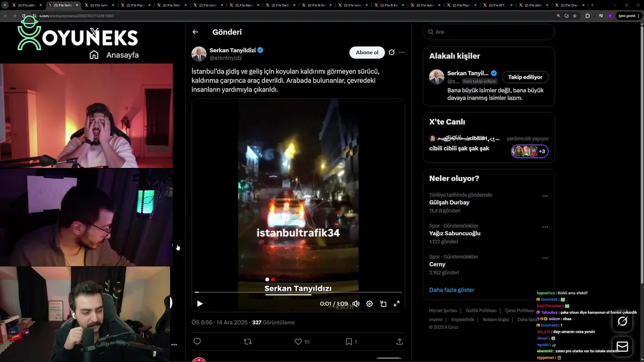Expand trends with Daha fazla göster
Viewport: 644px width, 362px height.
coord(451,290)
